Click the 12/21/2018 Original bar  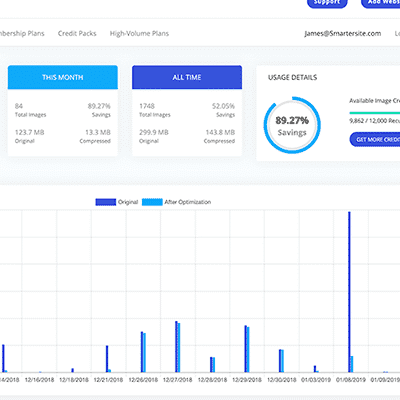point(107,359)
